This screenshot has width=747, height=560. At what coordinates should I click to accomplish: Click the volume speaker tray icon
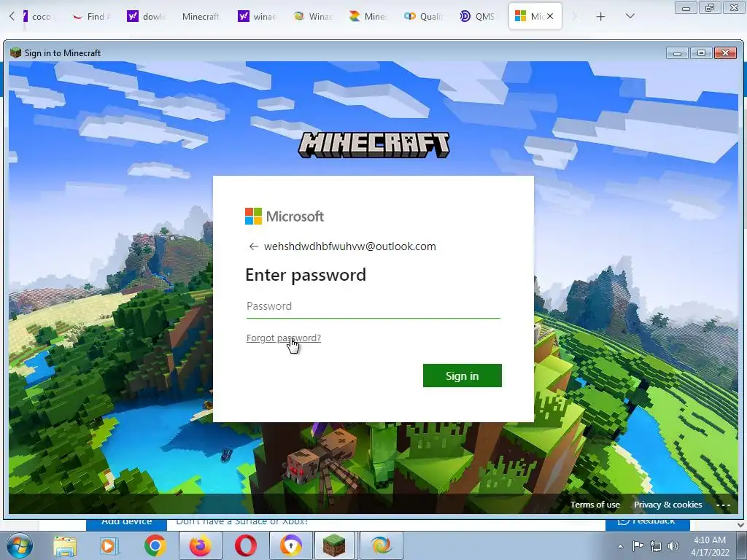[673, 546]
